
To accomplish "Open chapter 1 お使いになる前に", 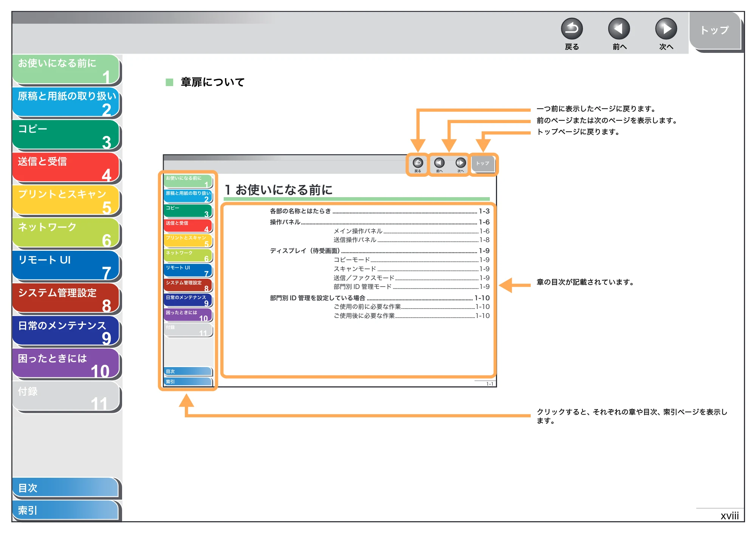I will (x=66, y=69).
